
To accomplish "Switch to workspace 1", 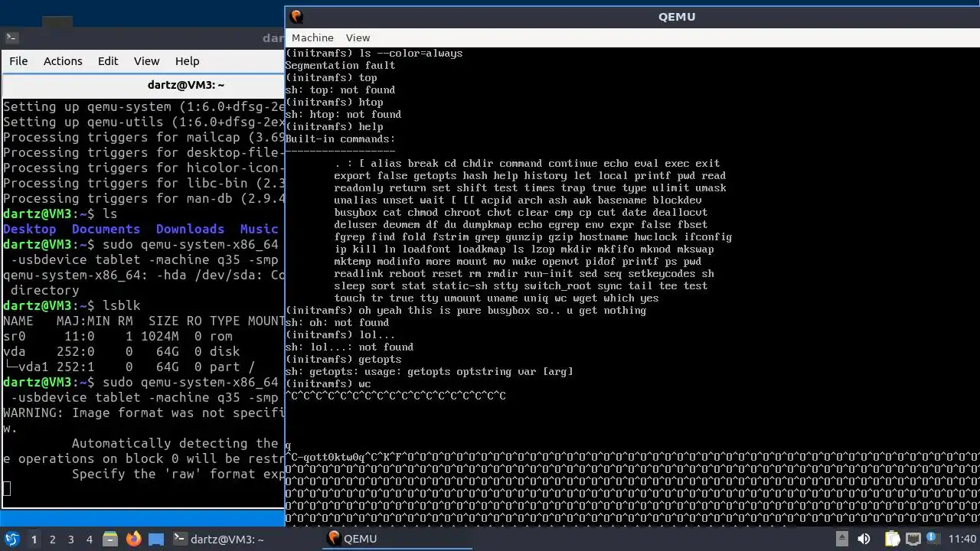I will [34, 540].
